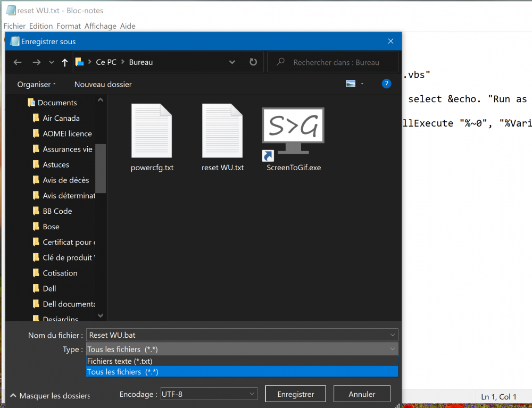Click the Nom du fichier text field
Screen dimensions: 532x408
(x=237, y=335)
